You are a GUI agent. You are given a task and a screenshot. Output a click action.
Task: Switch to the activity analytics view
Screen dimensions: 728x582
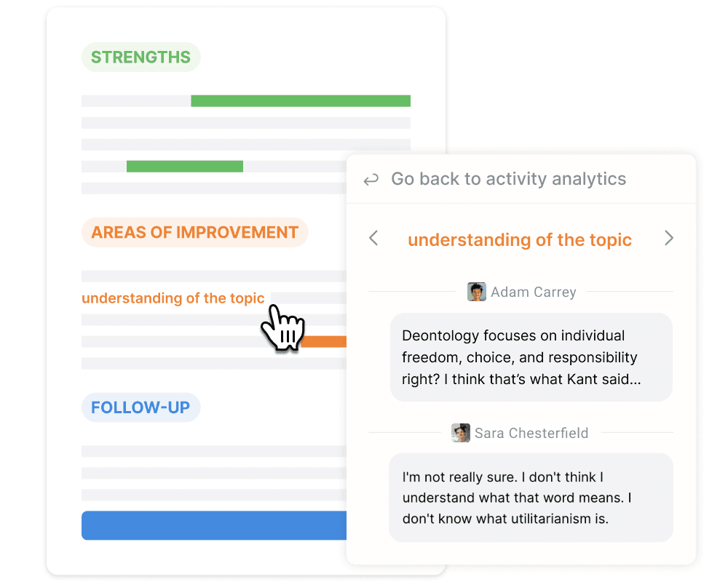[509, 179]
